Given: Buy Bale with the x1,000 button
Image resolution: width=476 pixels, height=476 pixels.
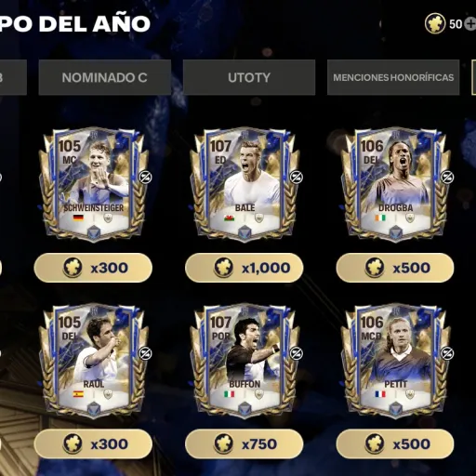Looking at the screenshot, I should (245, 268).
